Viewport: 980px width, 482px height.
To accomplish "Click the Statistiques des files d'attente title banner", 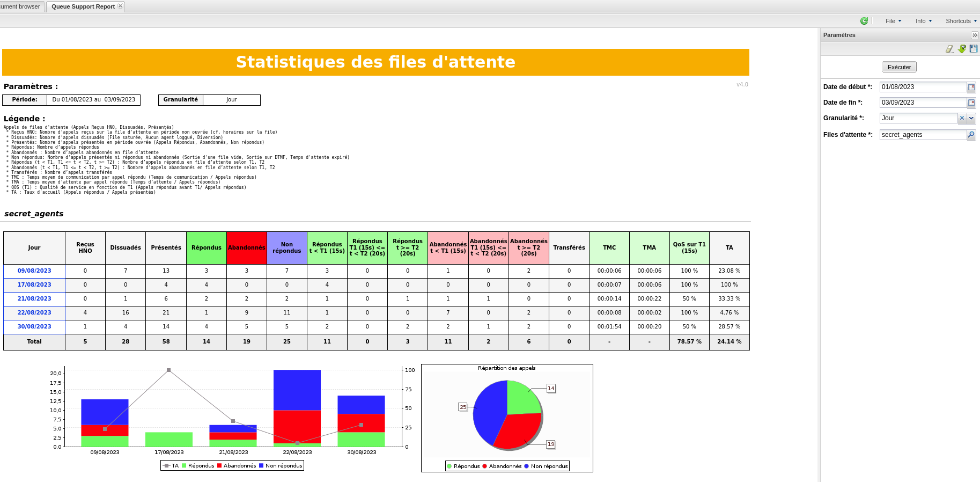I will (x=375, y=62).
